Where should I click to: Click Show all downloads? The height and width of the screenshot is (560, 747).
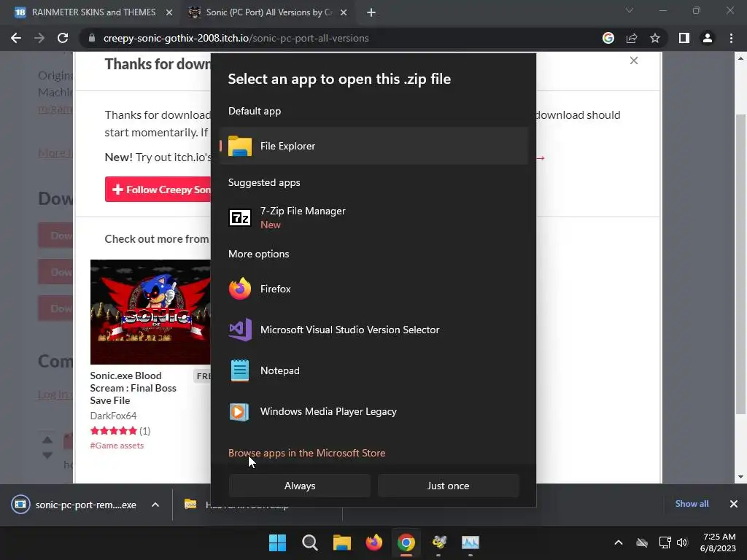point(692,504)
